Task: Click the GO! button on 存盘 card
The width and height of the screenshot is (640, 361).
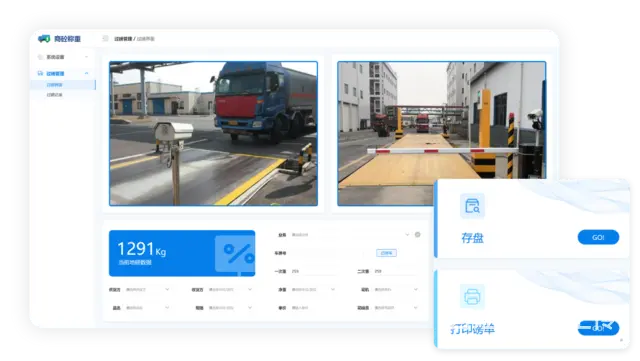Action: click(598, 237)
